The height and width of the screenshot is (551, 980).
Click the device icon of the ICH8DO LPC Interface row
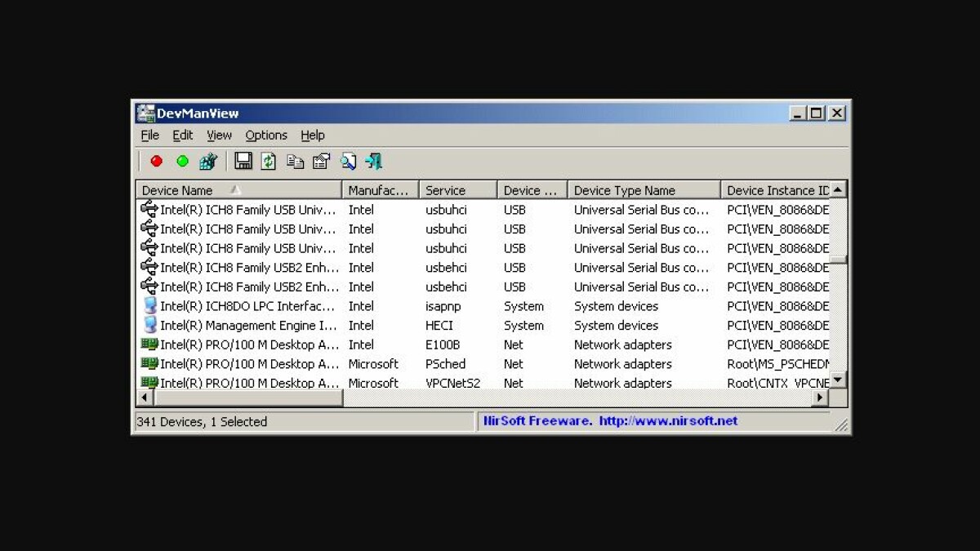(x=149, y=306)
